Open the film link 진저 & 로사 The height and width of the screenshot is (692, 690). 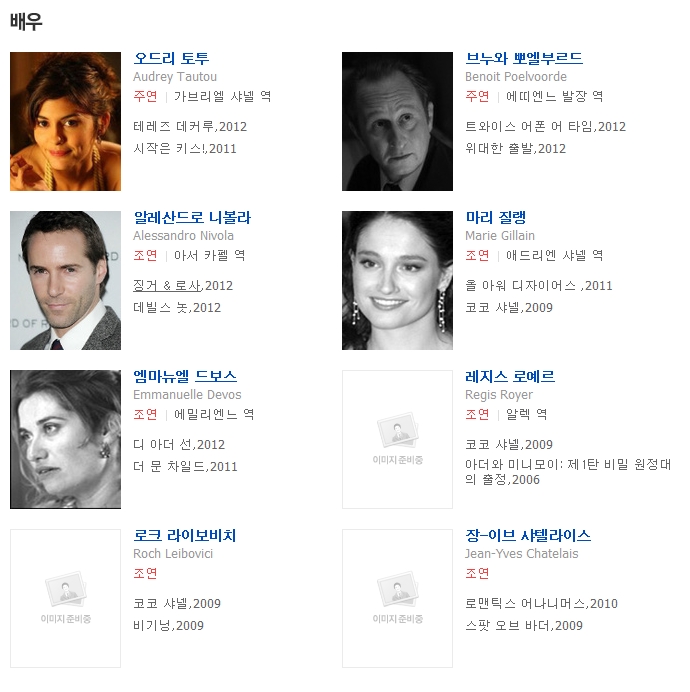click(167, 286)
